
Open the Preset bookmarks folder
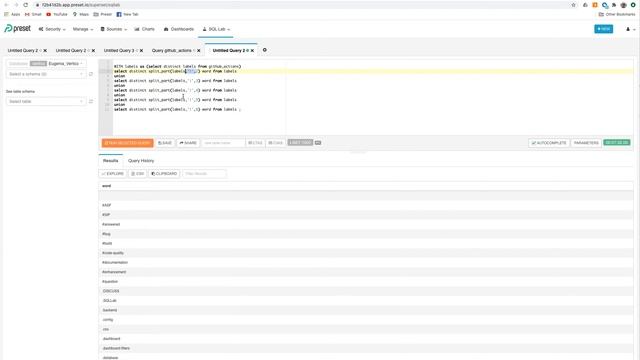[103, 14]
